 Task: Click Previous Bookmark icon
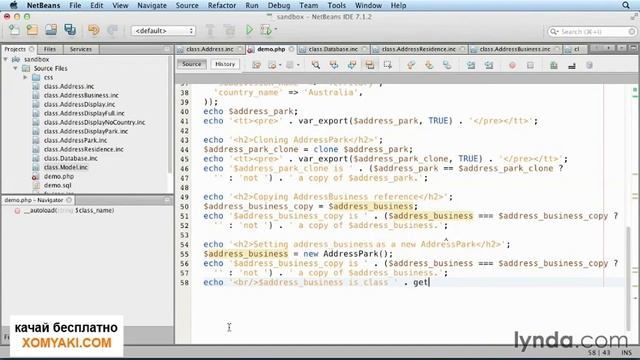pyautogui.click(x=411, y=65)
